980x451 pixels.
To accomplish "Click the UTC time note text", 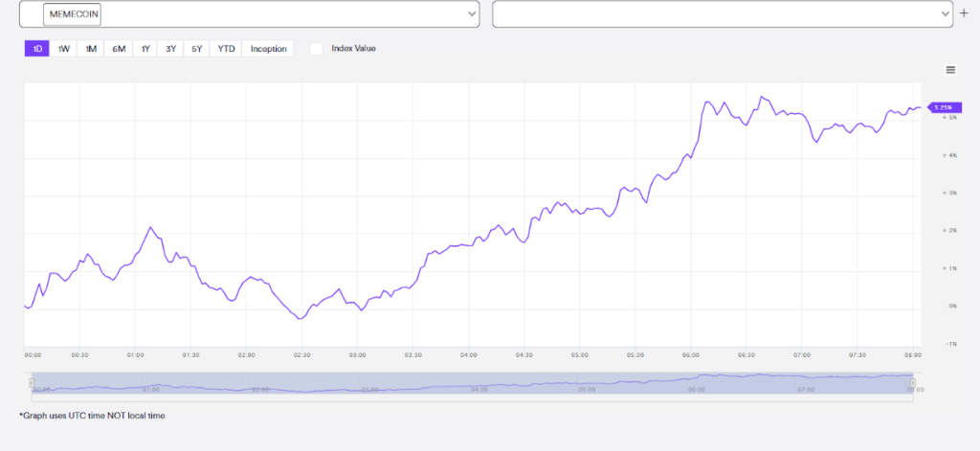I will (93, 416).
